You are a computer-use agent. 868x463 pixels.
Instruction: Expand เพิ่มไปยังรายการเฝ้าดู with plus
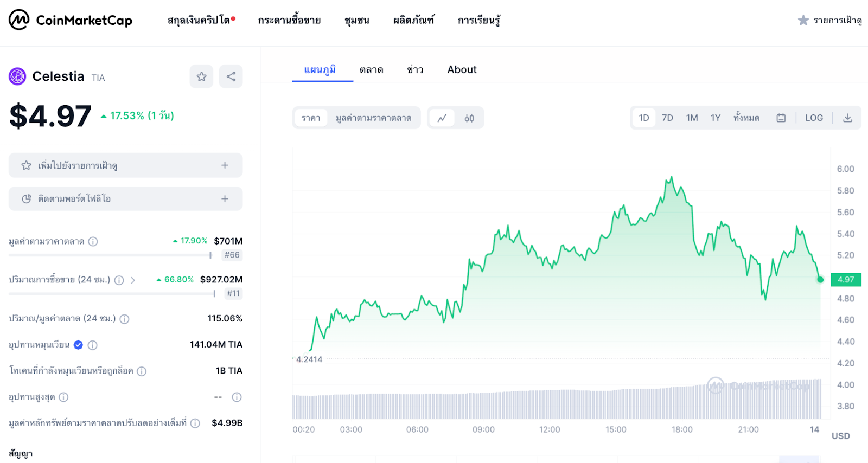[225, 165]
